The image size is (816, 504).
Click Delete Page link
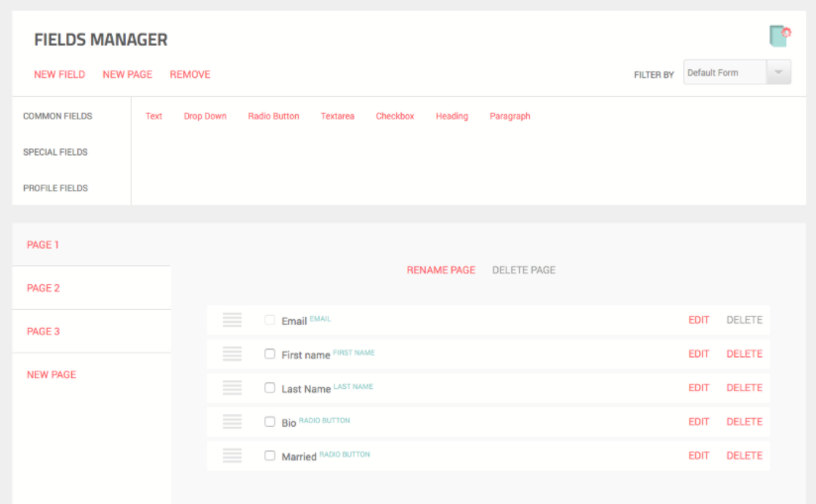[524, 270]
